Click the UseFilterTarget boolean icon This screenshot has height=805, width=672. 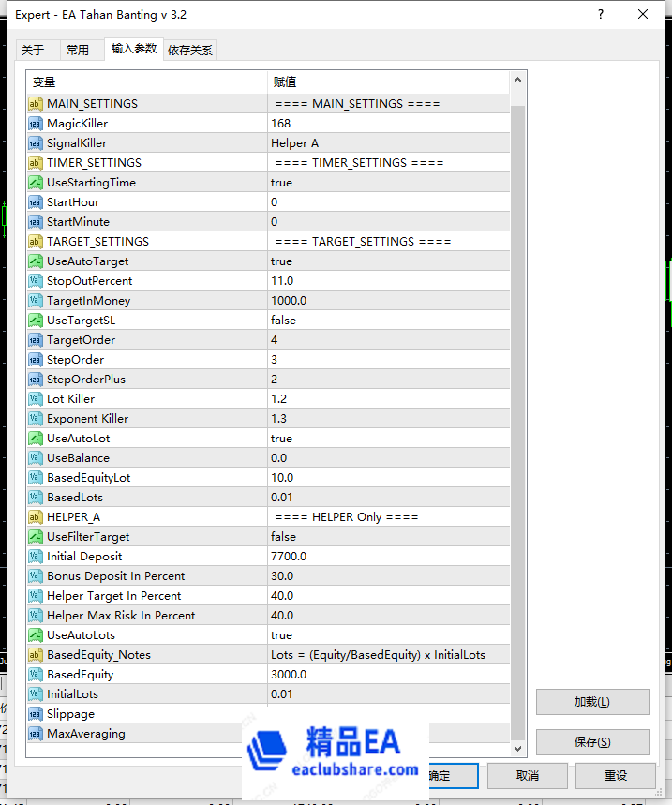pos(35,537)
